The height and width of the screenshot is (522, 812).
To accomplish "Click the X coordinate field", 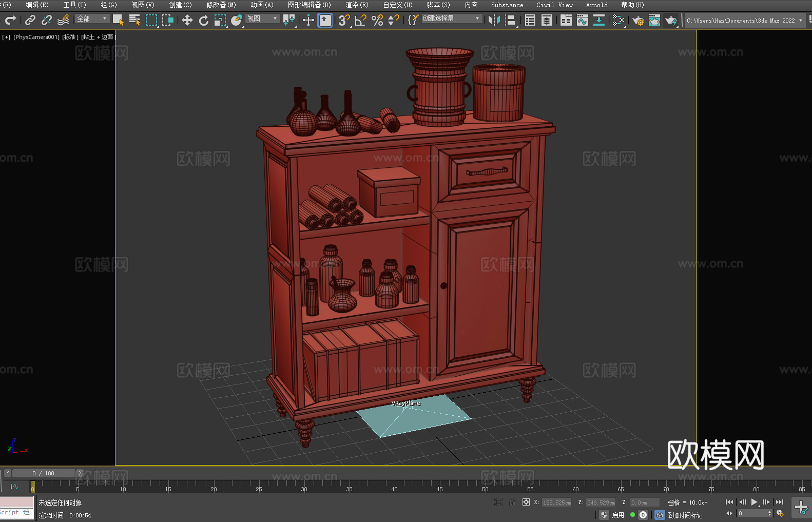I will point(556,502).
